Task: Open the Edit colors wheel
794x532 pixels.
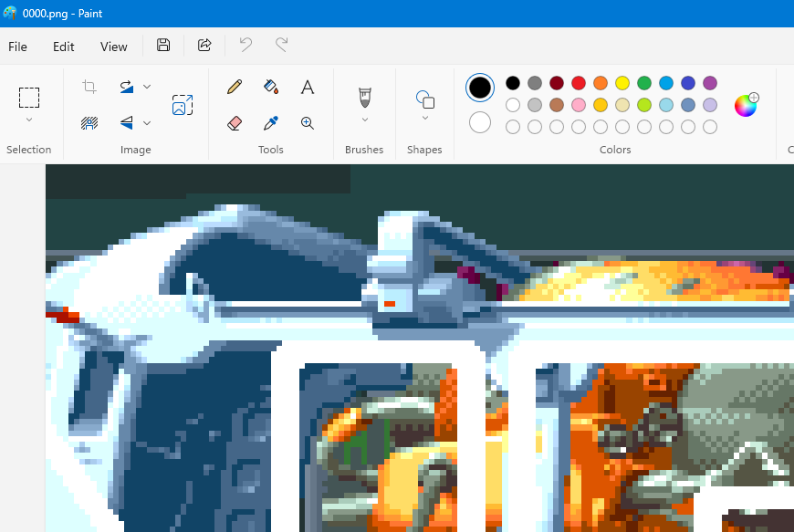Action: [x=747, y=105]
